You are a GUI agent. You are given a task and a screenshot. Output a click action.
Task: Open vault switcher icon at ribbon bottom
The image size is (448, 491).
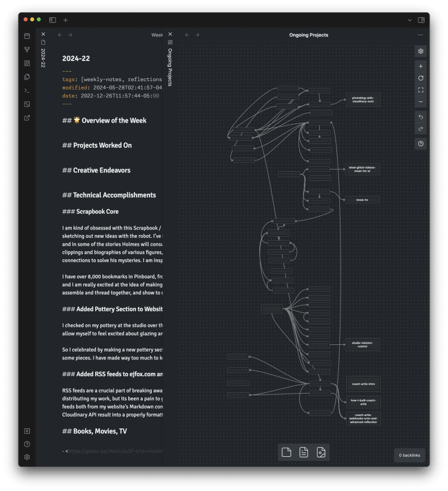click(x=27, y=431)
